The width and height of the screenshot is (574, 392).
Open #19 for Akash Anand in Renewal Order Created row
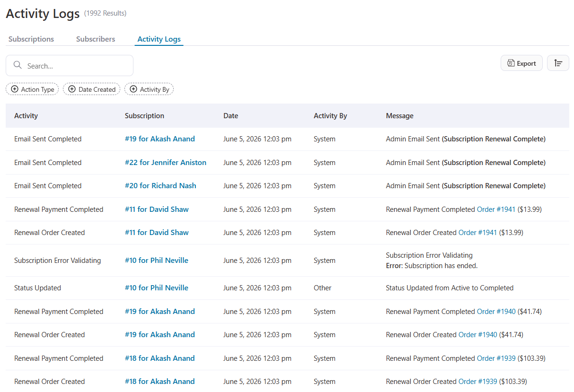[160, 335]
